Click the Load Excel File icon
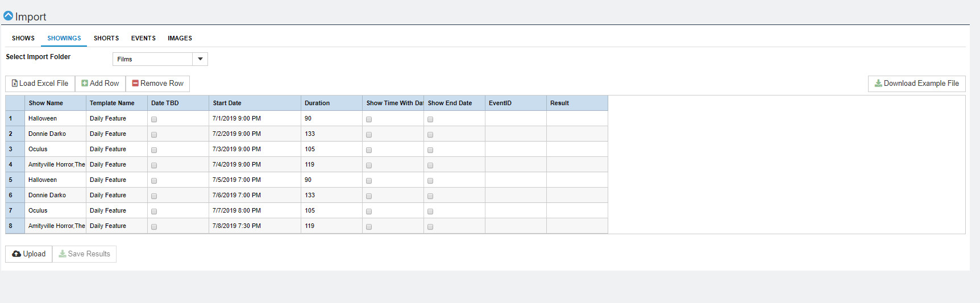The height and width of the screenshot is (303, 980). pos(15,83)
